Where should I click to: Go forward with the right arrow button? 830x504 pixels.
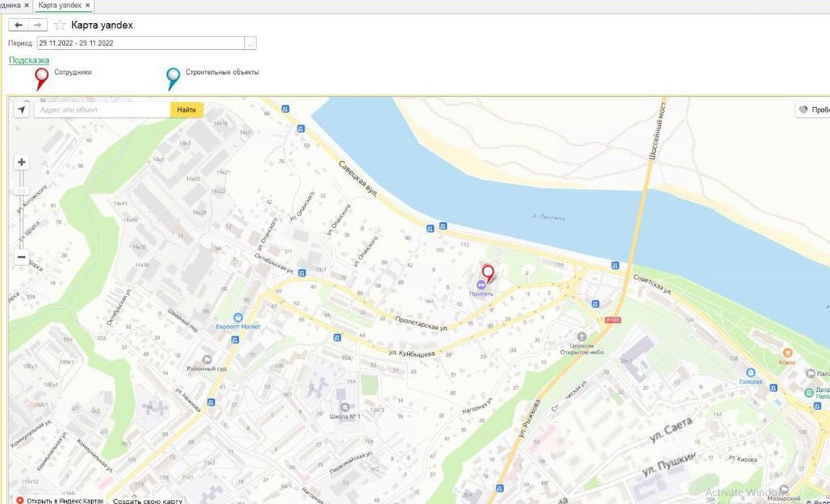38,25
